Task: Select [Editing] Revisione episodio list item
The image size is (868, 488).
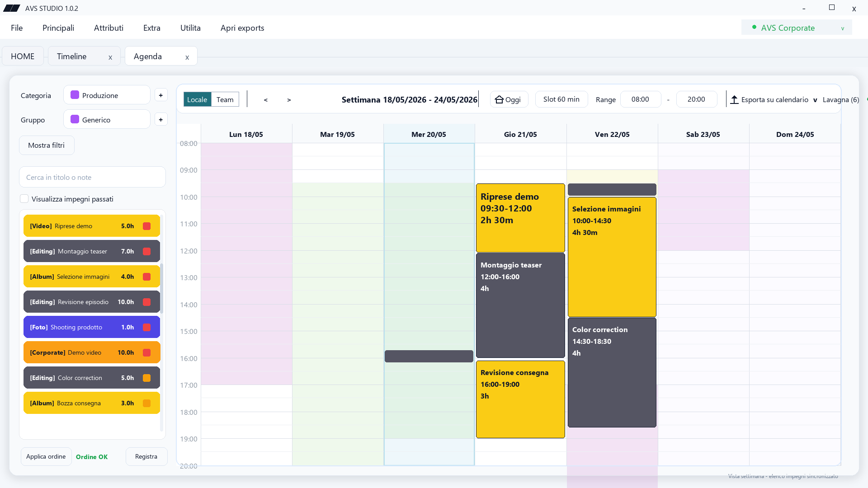Action: click(x=92, y=302)
